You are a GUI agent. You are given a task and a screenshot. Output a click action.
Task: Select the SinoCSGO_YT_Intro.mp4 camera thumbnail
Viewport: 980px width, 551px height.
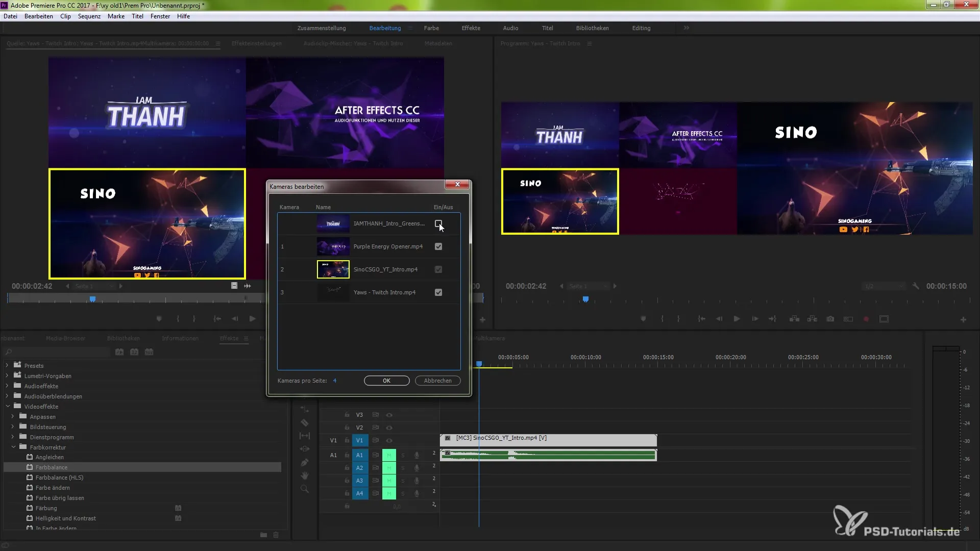click(x=333, y=269)
